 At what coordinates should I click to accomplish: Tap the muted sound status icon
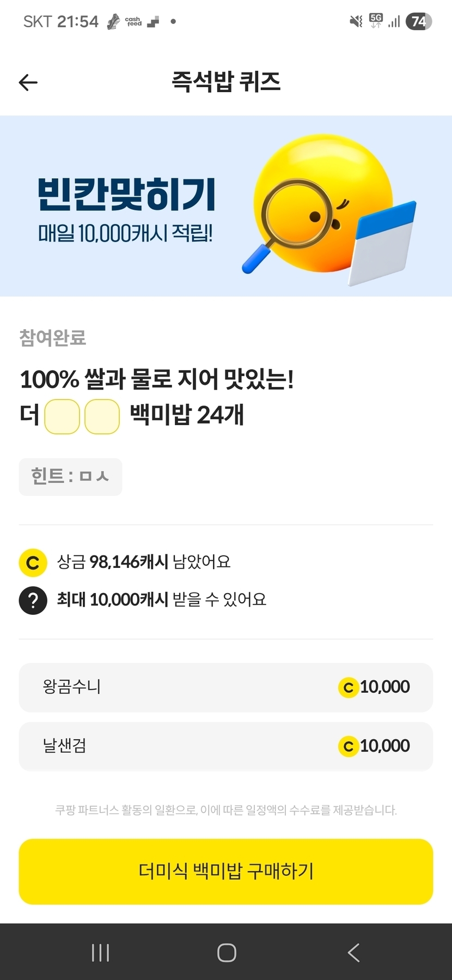tap(356, 22)
